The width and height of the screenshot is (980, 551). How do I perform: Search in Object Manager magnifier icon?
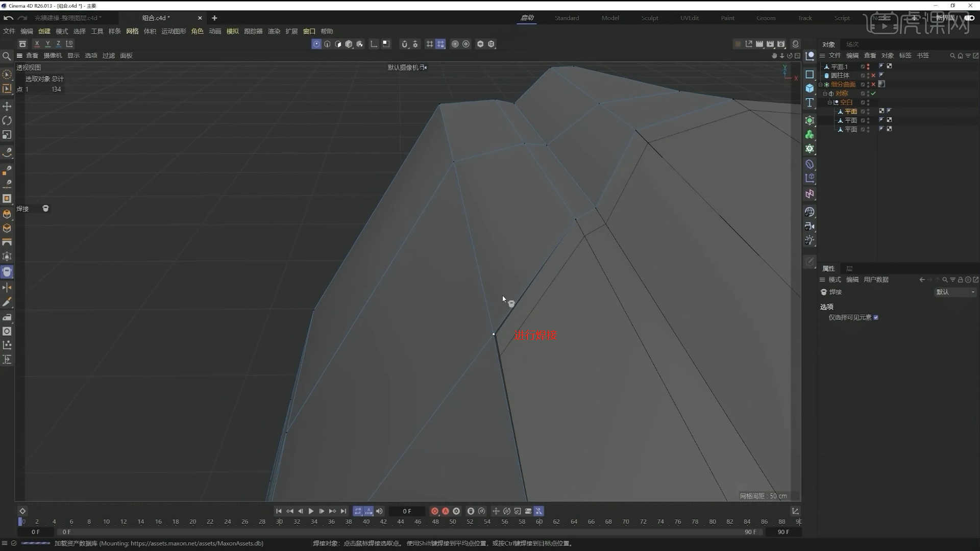pos(952,56)
